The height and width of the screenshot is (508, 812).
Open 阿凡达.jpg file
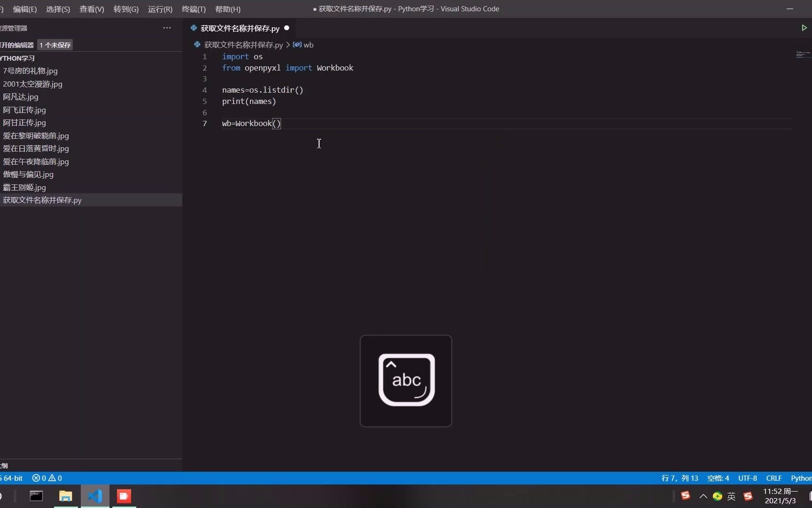click(x=21, y=97)
